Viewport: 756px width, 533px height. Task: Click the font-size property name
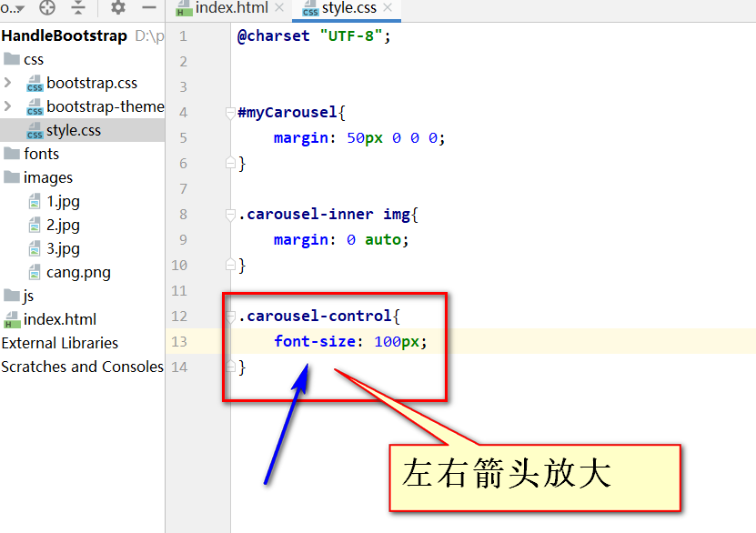click(x=315, y=342)
